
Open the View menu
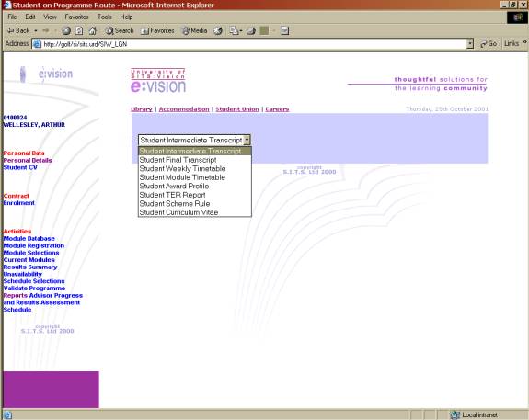click(50, 17)
